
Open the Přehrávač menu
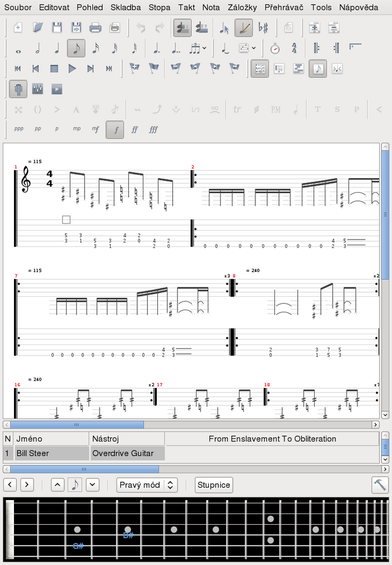click(284, 7)
